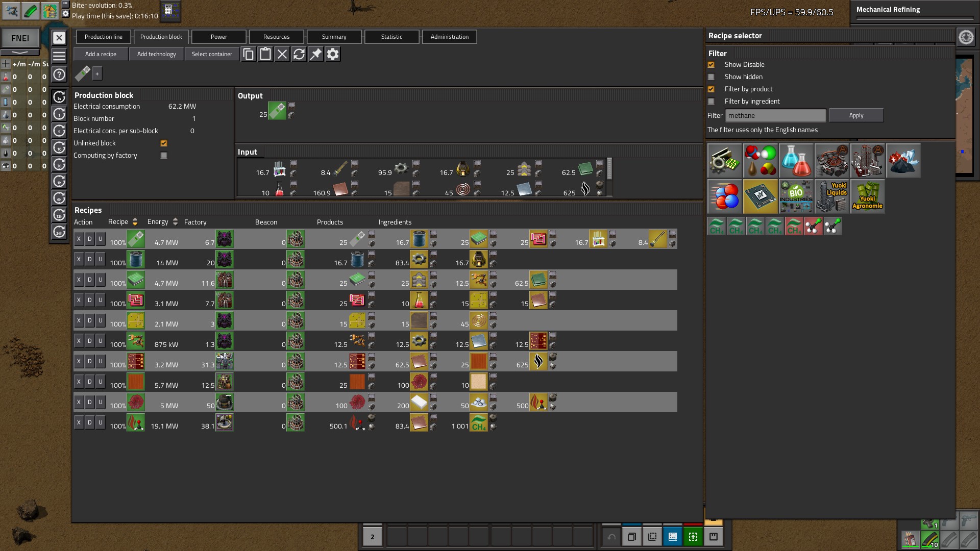
Task: Expand the FNEI panel chevron
Action: tap(20, 53)
